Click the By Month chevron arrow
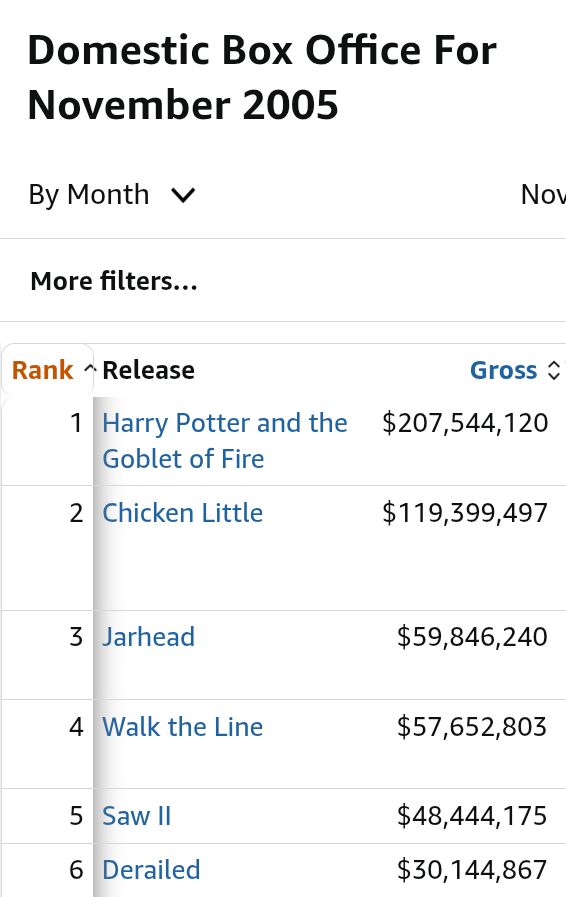Viewport: 566px width, 897px height. 183,196
